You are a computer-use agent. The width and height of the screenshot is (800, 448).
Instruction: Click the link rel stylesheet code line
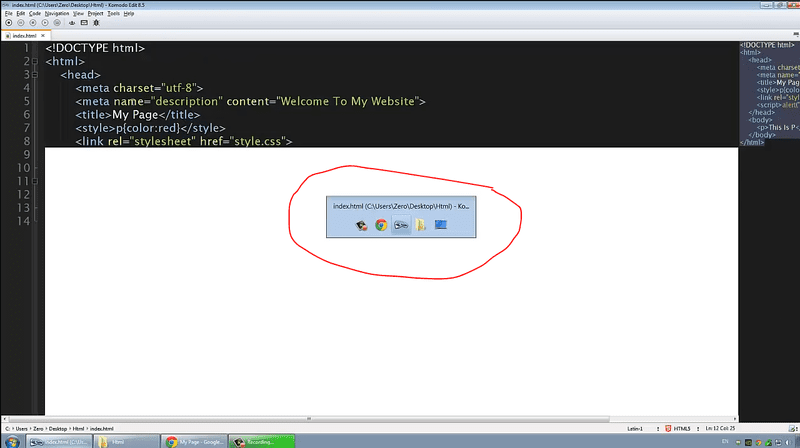(x=184, y=141)
